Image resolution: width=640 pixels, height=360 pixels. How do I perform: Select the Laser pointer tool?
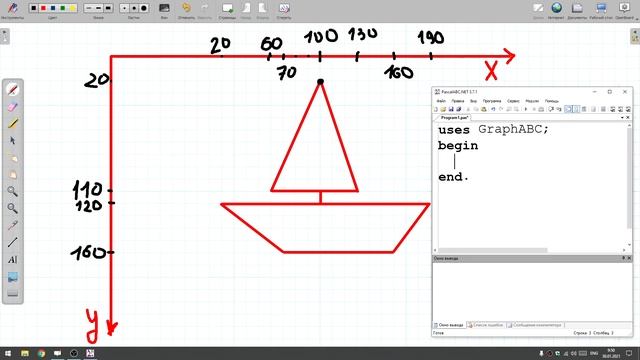tap(13, 225)
